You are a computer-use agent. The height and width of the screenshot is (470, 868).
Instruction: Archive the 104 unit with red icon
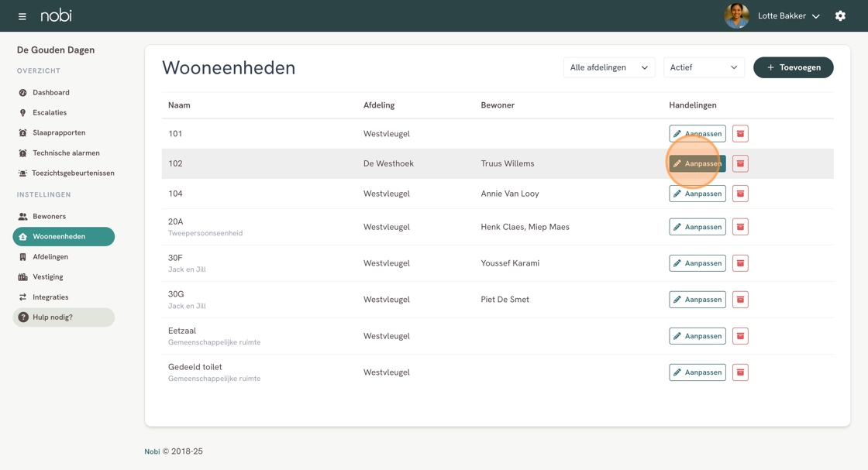[x=740, y=194]
